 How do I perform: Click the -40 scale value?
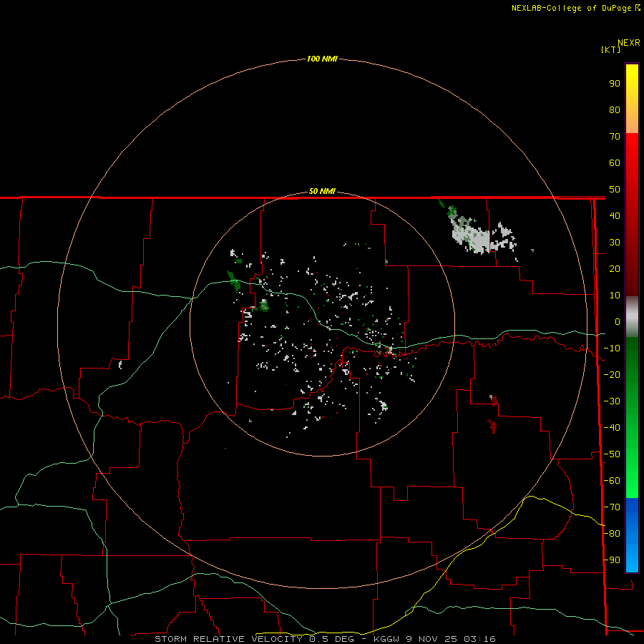612,428
